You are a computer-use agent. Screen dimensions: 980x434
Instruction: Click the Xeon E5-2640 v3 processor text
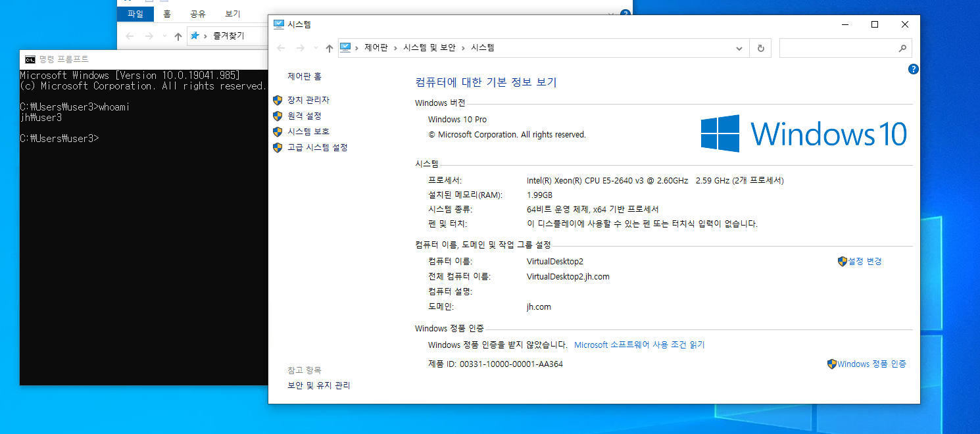[x=655, y=180]
